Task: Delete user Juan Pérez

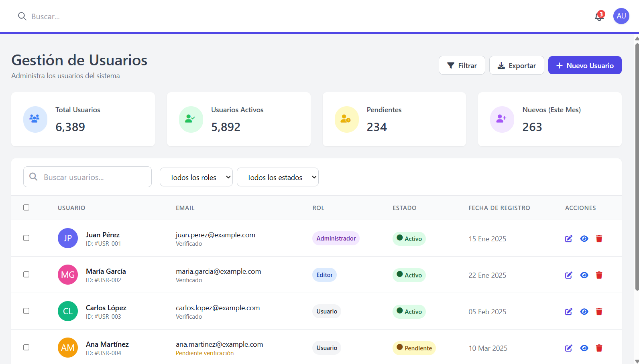Action: (x=599, y=239)
